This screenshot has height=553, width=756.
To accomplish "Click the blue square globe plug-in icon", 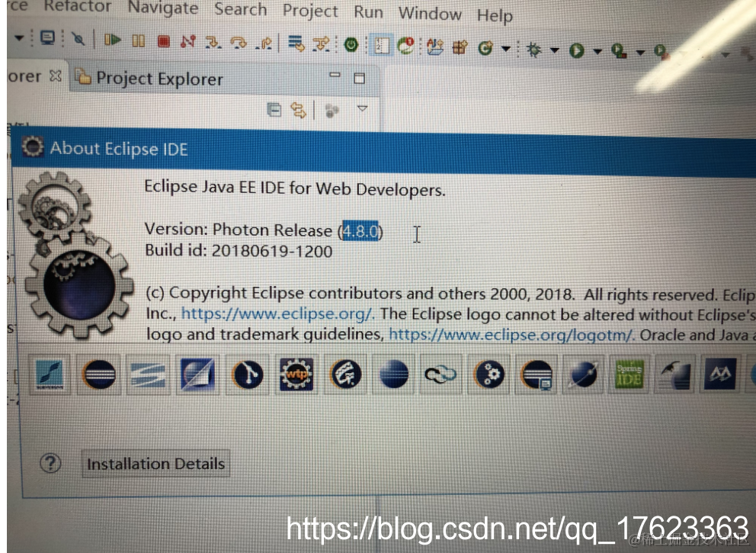I will [x=197, y=374].
